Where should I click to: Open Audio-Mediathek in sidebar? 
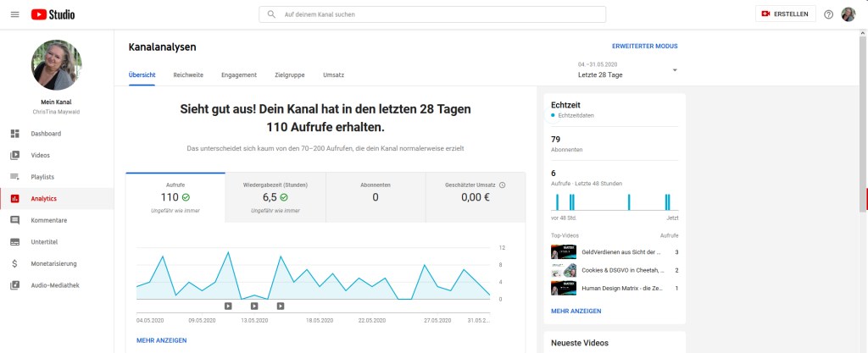[54, 285]
